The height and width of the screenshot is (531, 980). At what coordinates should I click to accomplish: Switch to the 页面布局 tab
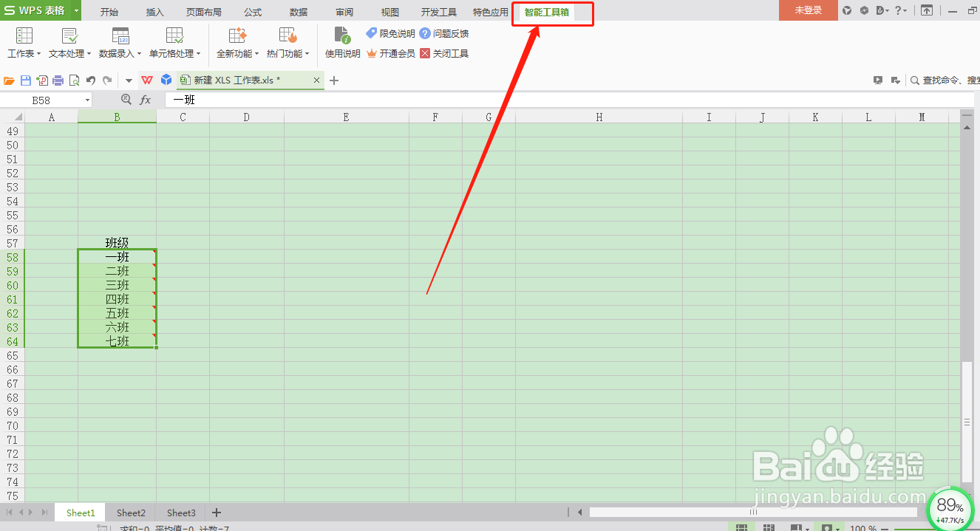click(x=203, y=12)
